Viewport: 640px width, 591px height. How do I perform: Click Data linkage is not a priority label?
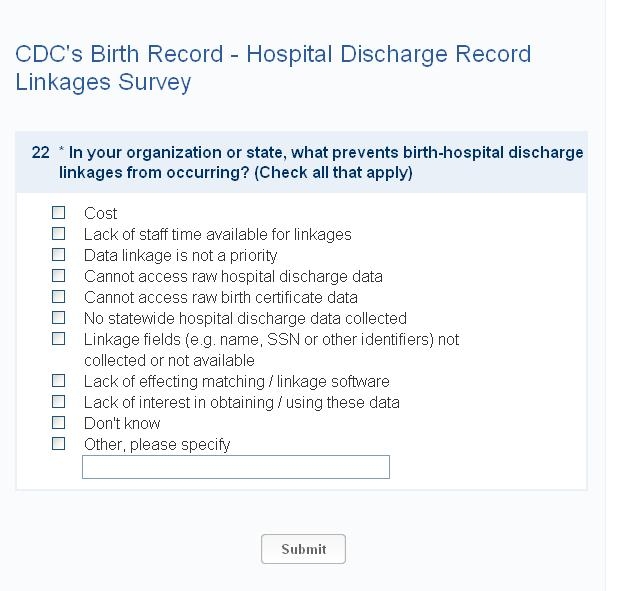point(180,255)
